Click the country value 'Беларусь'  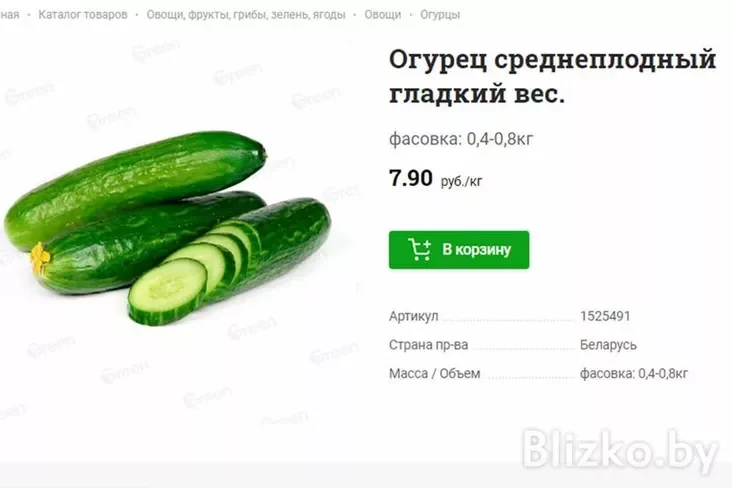coord(608,345)
